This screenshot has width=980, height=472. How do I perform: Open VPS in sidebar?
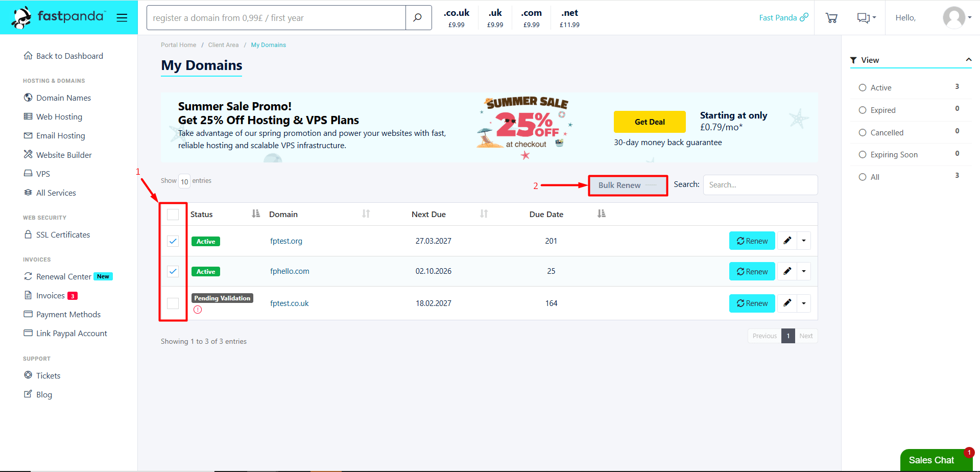coord(37,174)
